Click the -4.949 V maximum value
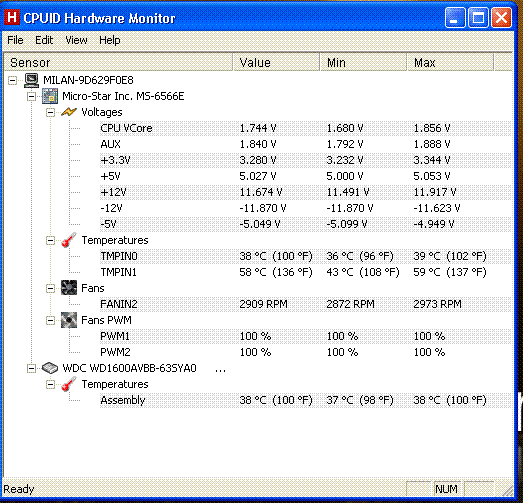 pos(434,224)
